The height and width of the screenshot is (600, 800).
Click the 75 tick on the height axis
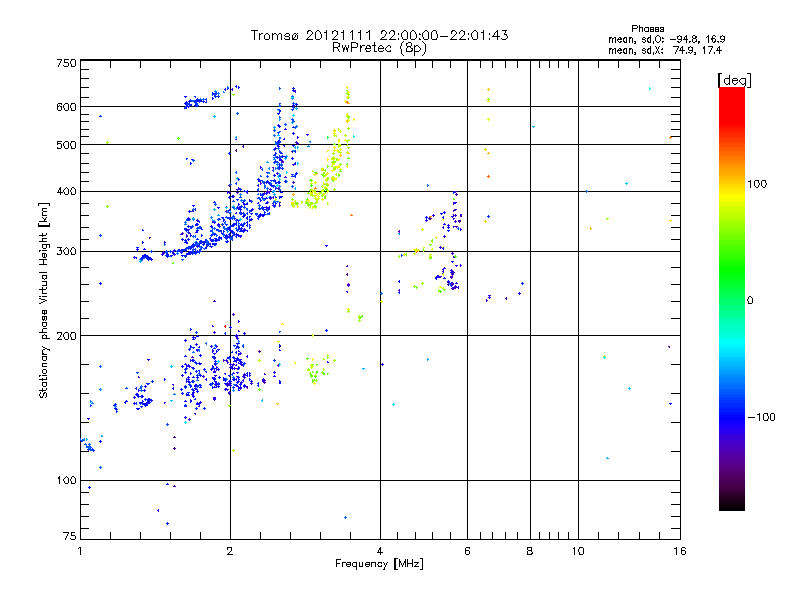[69, 536]
